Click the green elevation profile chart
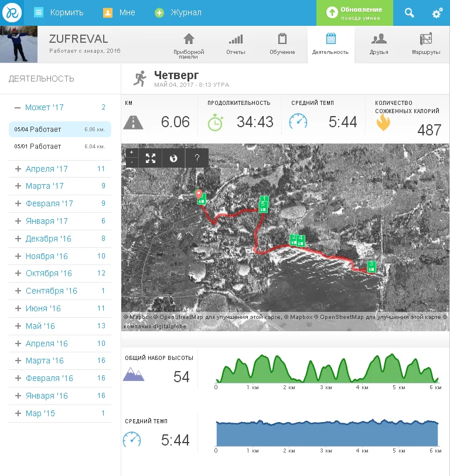The height and width of the screenshot is (476, 450). tap(327, 368)
